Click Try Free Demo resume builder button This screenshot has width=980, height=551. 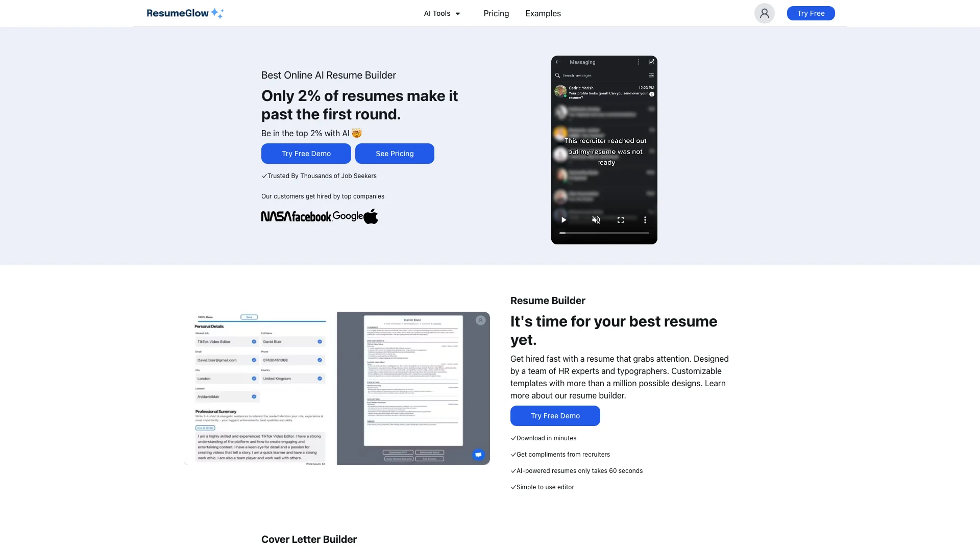point(555,415)
